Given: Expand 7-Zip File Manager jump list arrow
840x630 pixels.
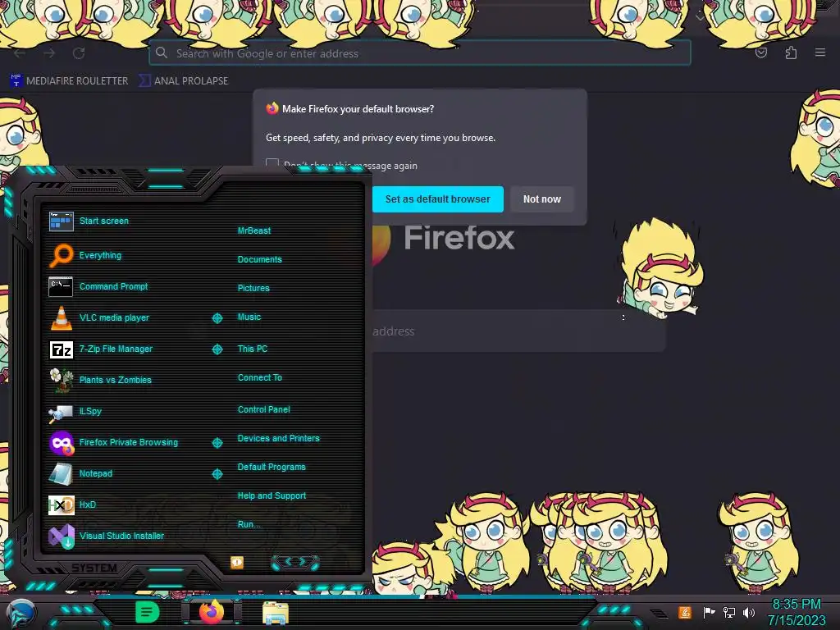Looking at the screenshot, I should [217, 349].
